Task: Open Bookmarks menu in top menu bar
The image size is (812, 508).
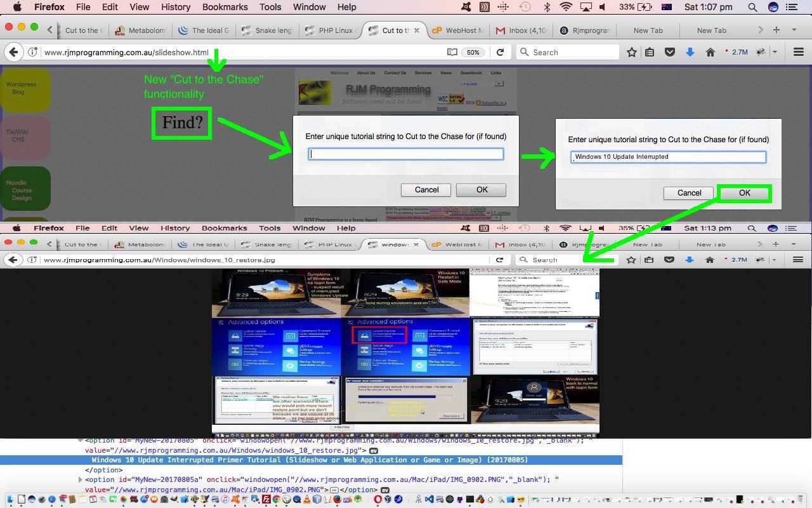Action: (x=225, y=7)
